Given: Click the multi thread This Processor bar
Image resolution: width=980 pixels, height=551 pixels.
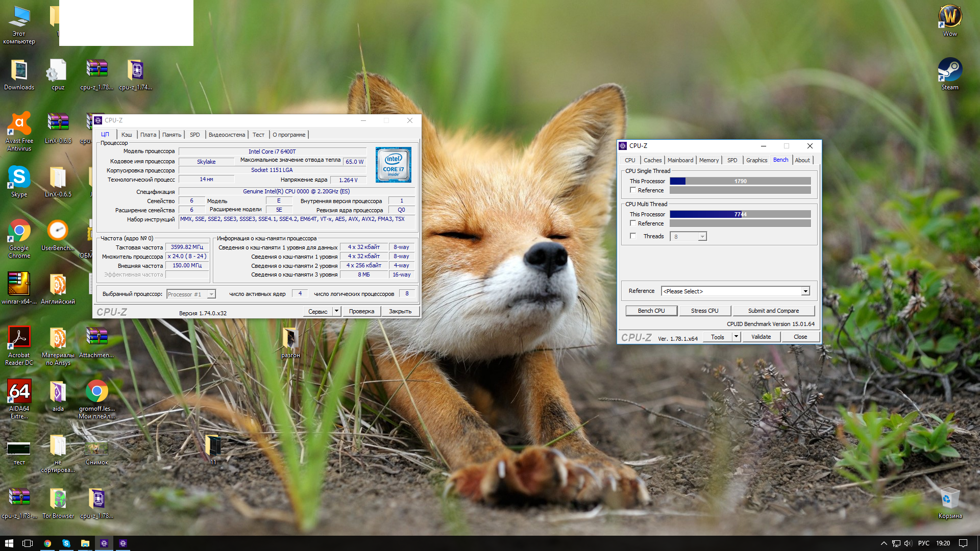Looking at the screenshot, I should click(740, 214).
